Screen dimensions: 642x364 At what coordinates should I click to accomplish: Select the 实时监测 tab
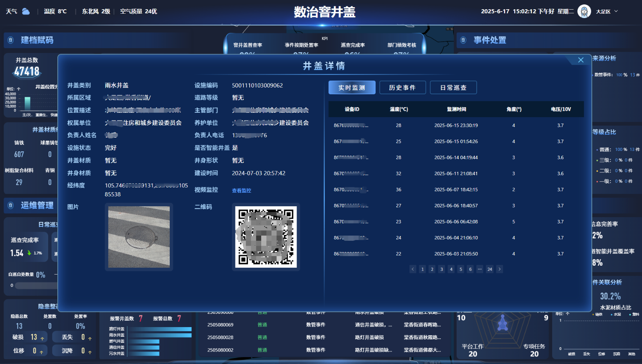(352, 87)
